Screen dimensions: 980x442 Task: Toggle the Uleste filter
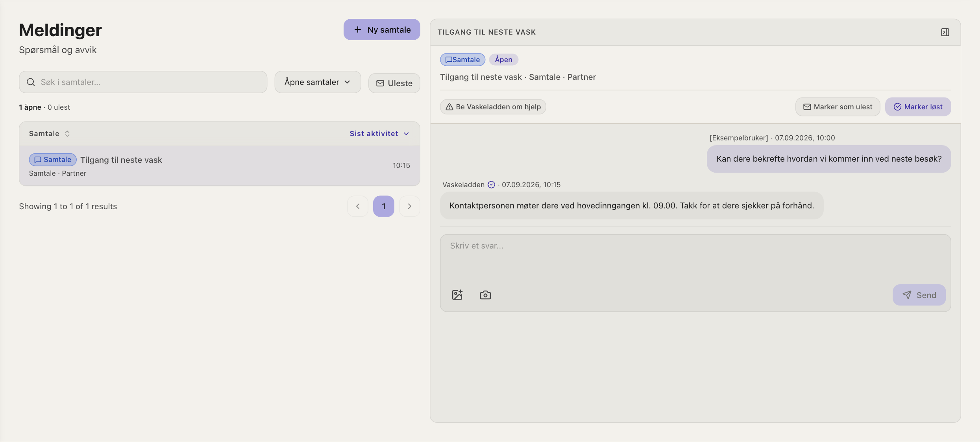point(394,83)
